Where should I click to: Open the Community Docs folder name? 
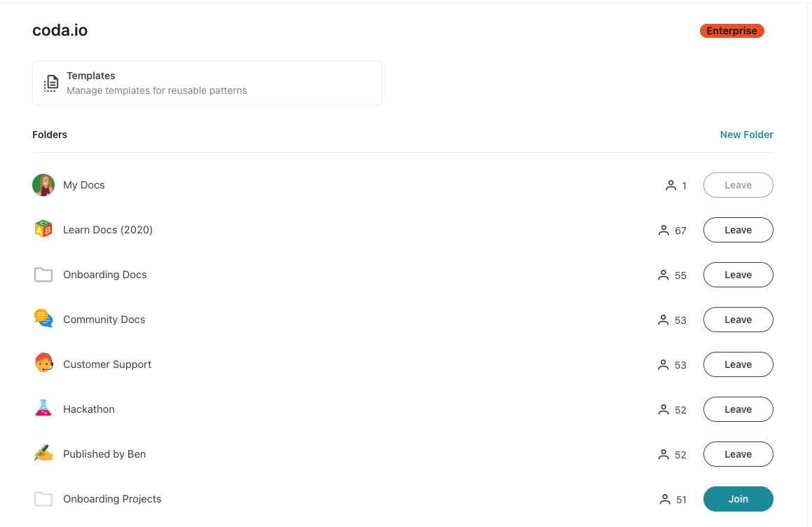tap(104, 320)
